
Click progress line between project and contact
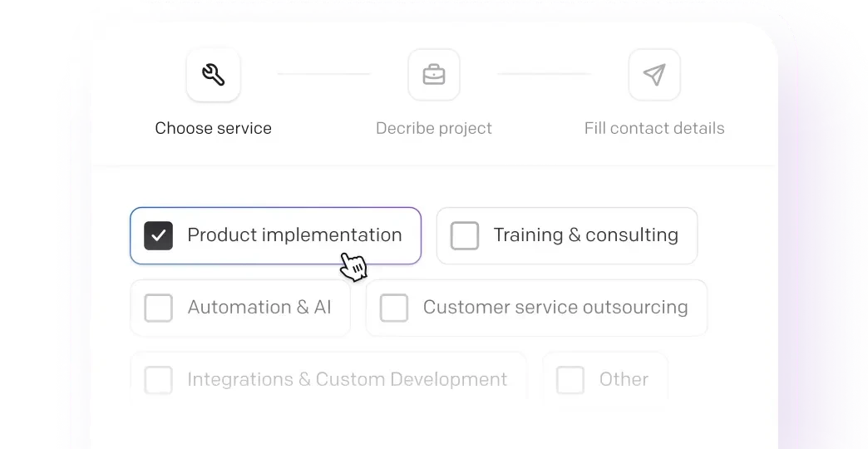pyautogui.click(x=545, y=74)
